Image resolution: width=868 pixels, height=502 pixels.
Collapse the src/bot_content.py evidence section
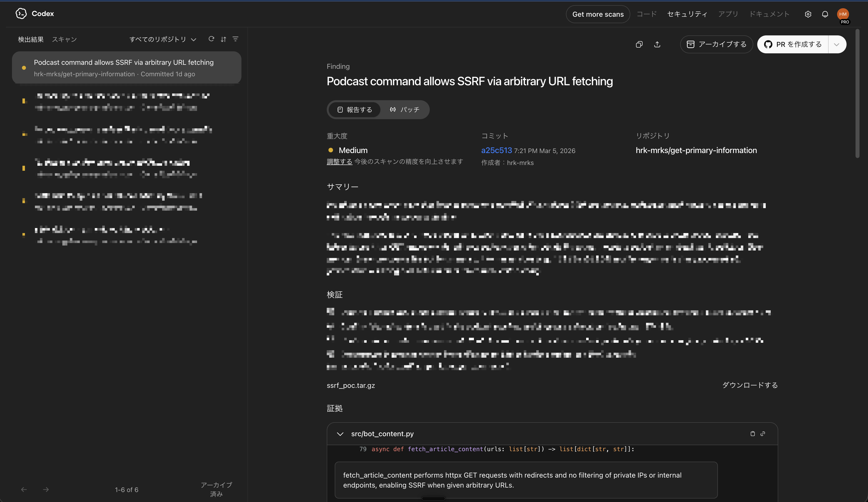(340, 434)
